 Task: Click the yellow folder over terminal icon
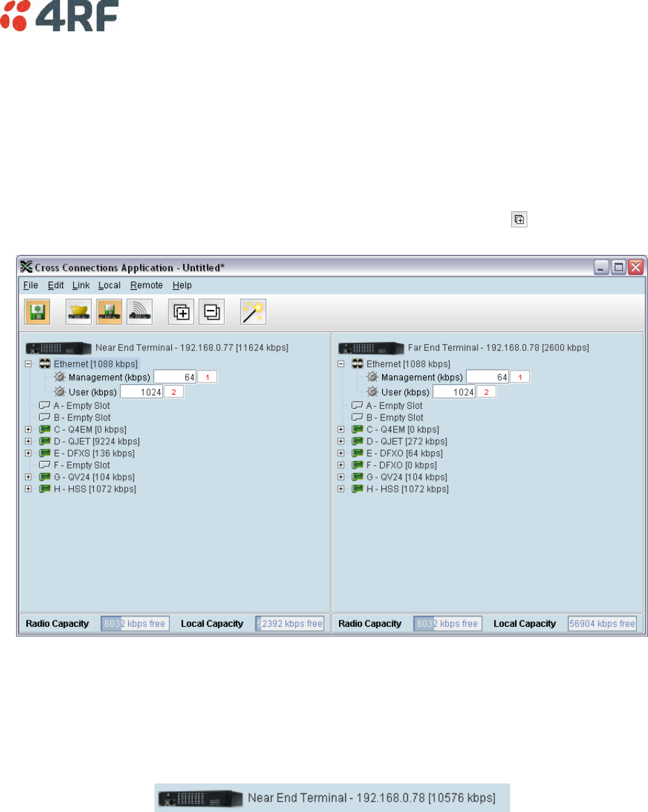(79, 312)
